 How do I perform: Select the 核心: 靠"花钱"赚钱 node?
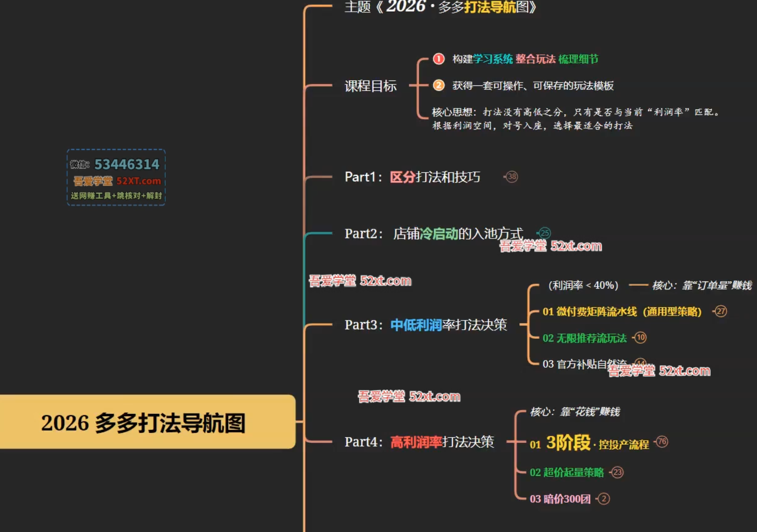(x=575, y=412)
